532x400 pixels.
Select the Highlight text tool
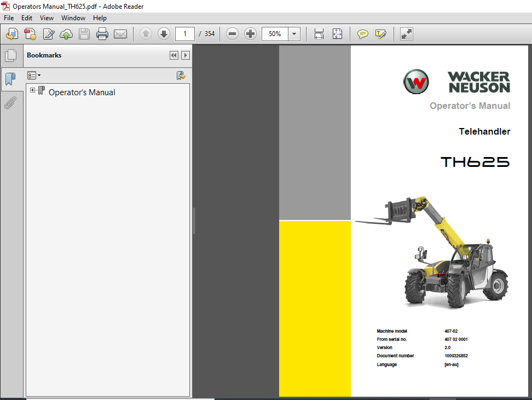click(x=381, y=34)
